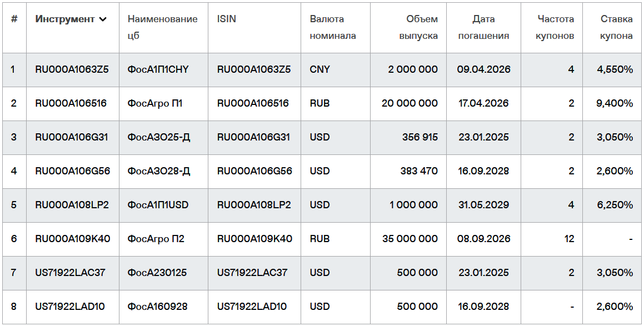The width and height of the screenshot is (644, 326).
Task: Click the ФосАгро П2 row name
Action: tap(156, 239)
